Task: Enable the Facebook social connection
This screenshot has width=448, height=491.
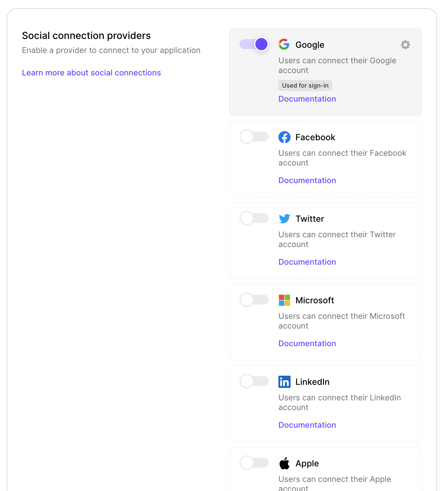Action: [x=254, y=137]
